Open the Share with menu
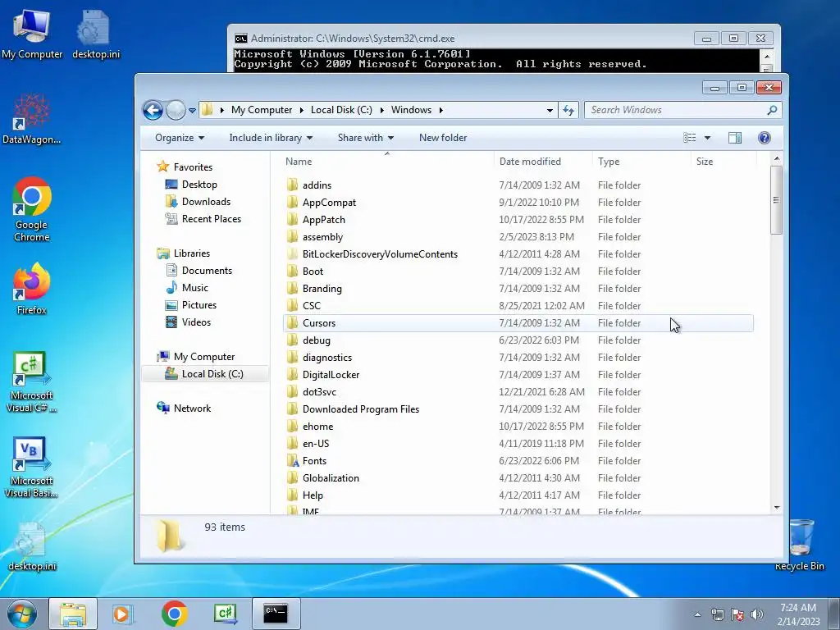This screenshot has height=630, width=840. pyautogui.click(x=365, y=138)
